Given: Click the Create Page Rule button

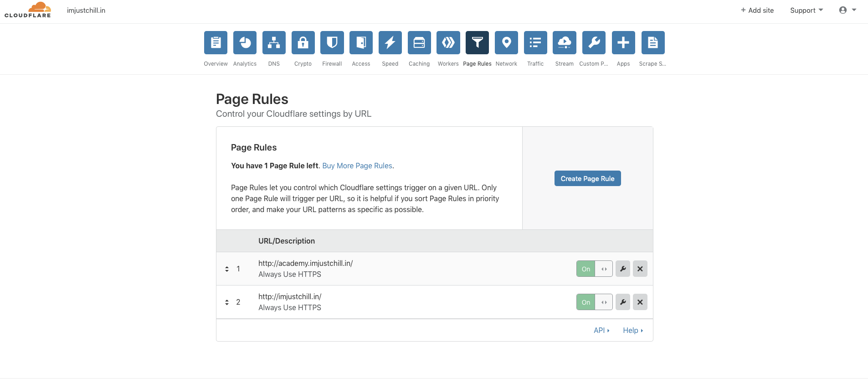Looking at the screenshot, I should click(587, 178).
